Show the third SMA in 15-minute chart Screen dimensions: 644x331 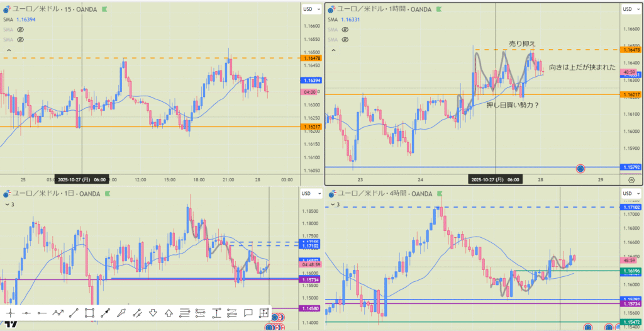[20, 40]
